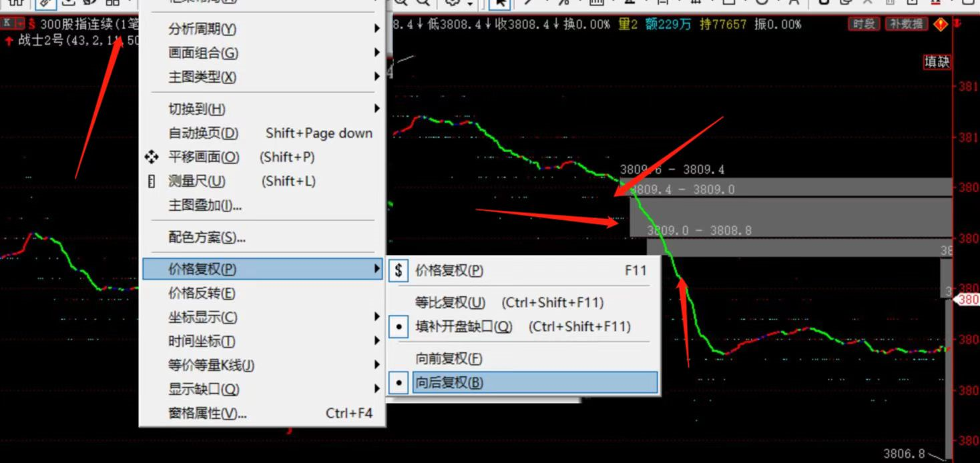Click the 时段 button
This screenshot has height=463, width=980.
pyautogui.click(x=863, y=24)
